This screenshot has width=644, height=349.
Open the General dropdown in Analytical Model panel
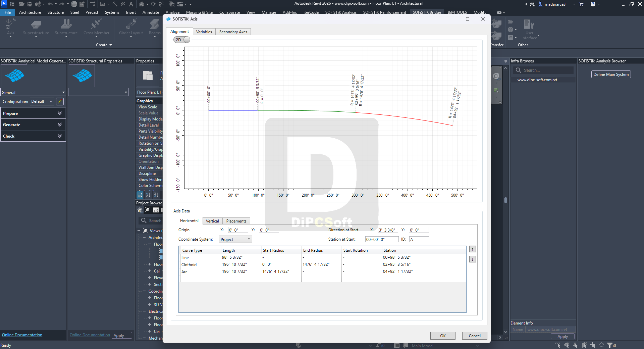tap(33, 92)
